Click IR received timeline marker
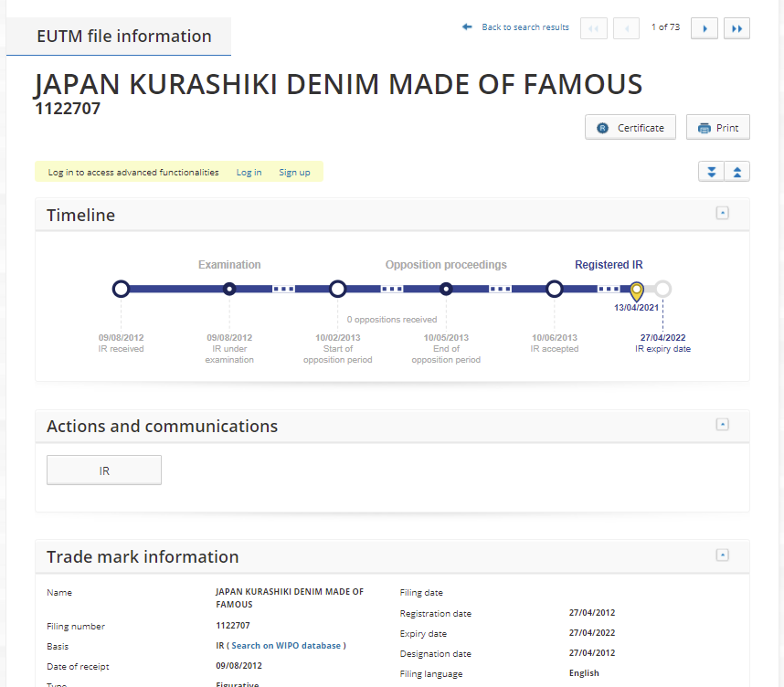 [121, 289]
